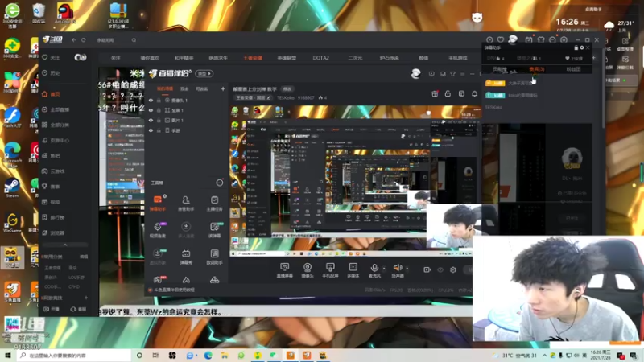Open 首页 home in Douyu sidebar
This screenshot has width=644, height=362.
52,94
